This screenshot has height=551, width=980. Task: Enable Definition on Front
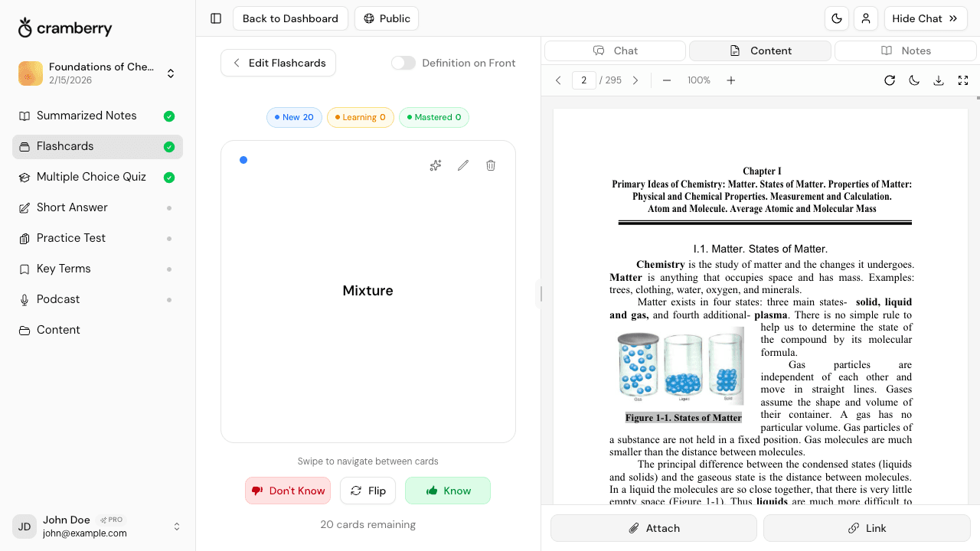click(x=403, y=63)
